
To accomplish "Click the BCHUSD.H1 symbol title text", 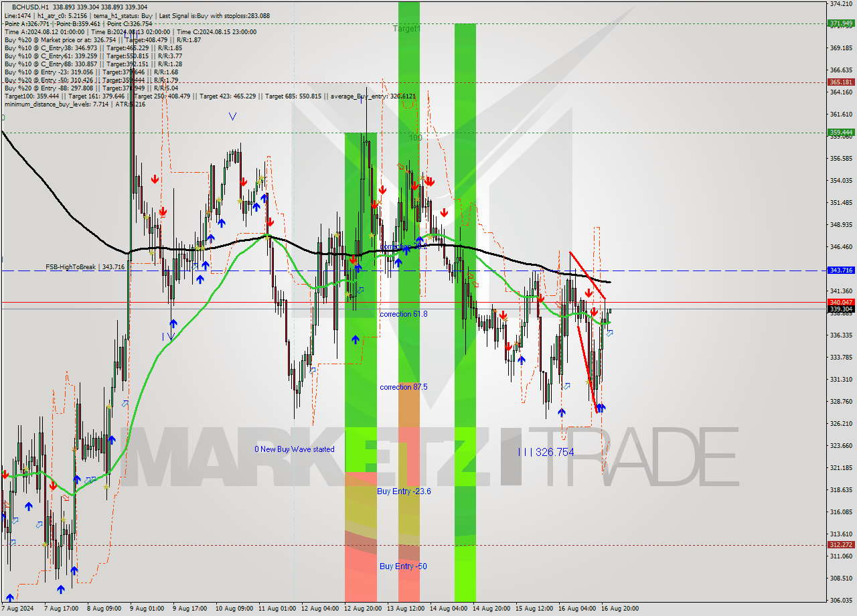I will tap(30, 7).
